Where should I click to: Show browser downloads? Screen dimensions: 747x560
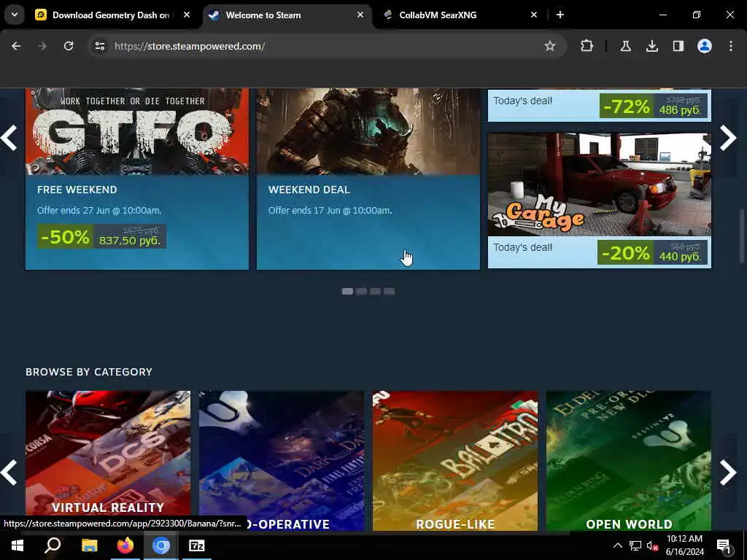click(651, 46)
